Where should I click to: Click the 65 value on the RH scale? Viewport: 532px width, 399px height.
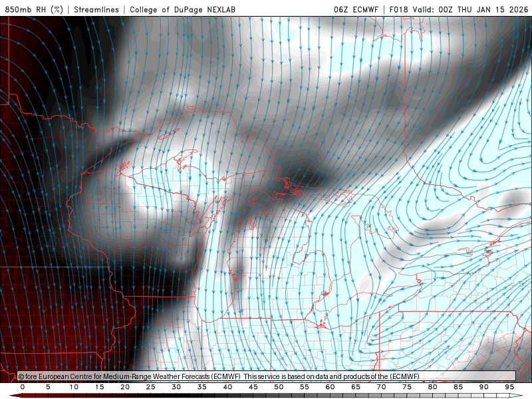pyautogui.click(x=356, y=387)
